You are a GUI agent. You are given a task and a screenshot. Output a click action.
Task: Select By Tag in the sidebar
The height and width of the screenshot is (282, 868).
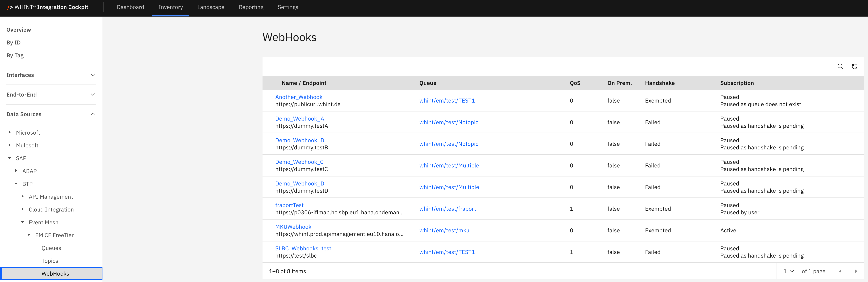point(15,55)
